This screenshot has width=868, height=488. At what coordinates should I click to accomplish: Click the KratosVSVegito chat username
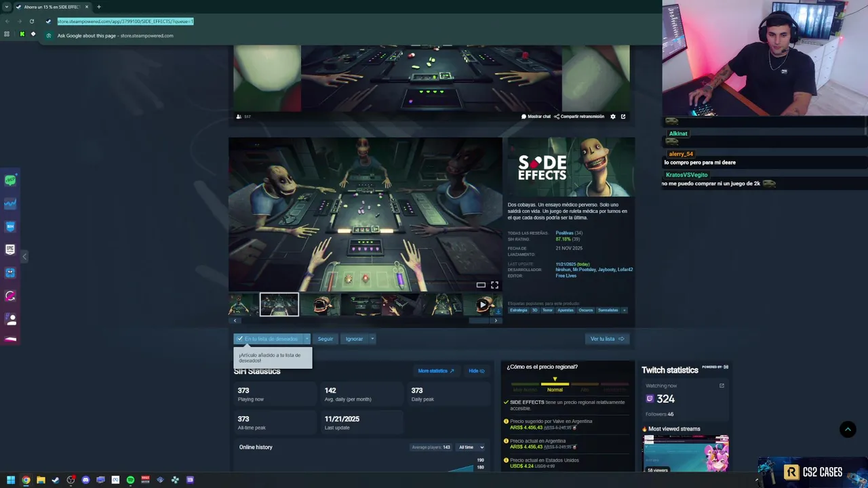click(x=686, y=175)
